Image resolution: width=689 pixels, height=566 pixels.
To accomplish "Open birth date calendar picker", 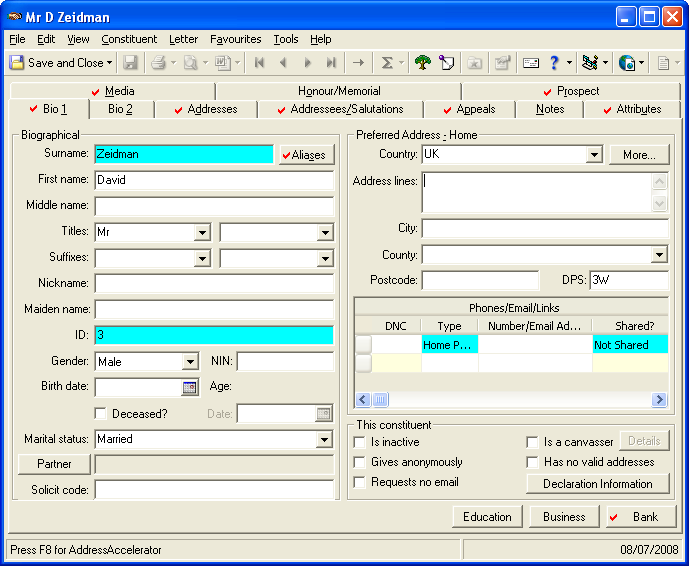I will 189,387.
